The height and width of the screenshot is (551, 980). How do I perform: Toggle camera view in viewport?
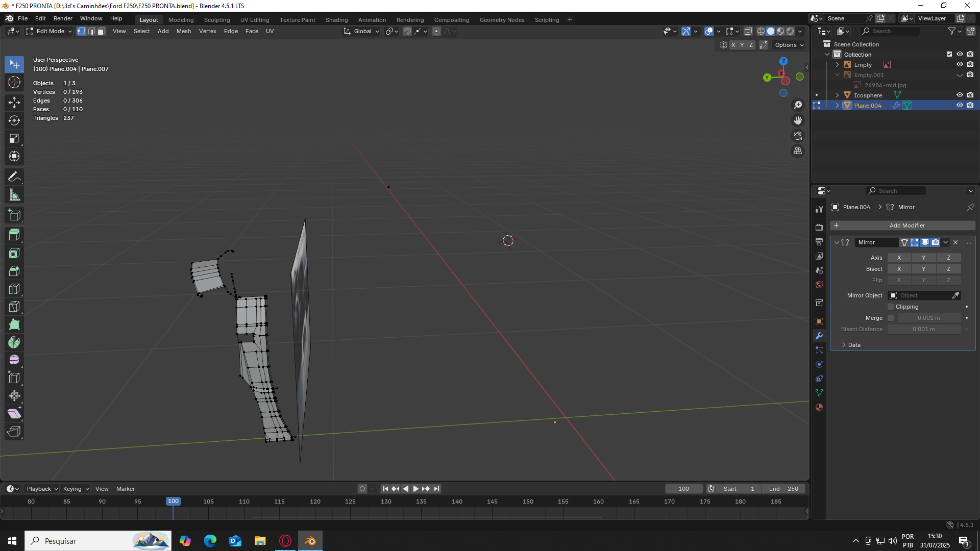pyautogui.click(x=797, y=136)
